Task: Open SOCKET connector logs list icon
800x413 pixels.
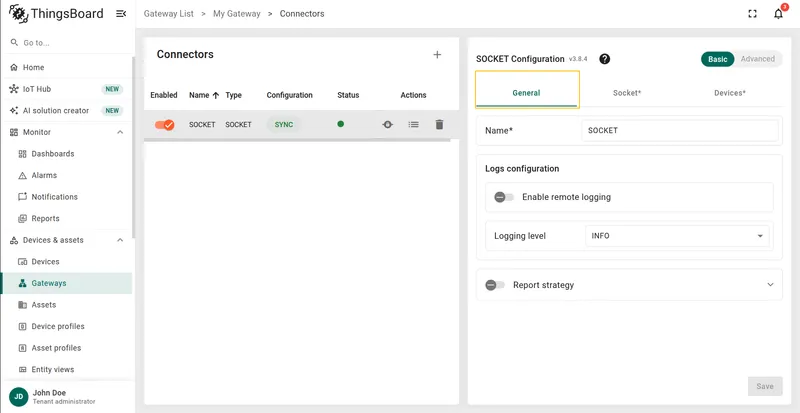Action: (413, 124)
